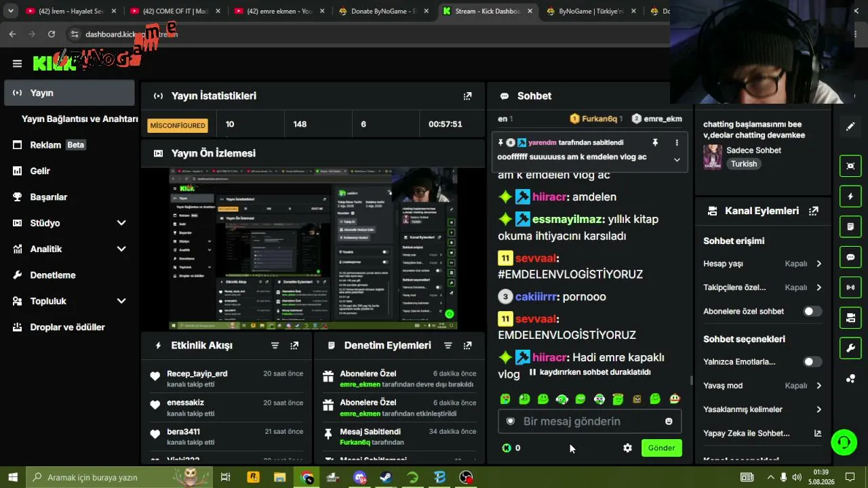Image resolution: width=868 pixels, height=488 pixels.
Task: Open Yasaklanmış kelimeler setting
Action: (763, 409)
